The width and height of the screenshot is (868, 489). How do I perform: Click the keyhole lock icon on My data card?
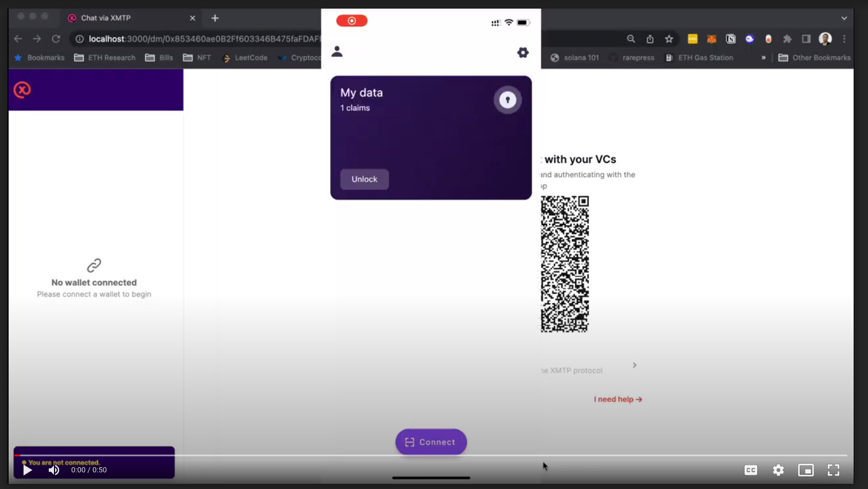click(x=507, y=100)
